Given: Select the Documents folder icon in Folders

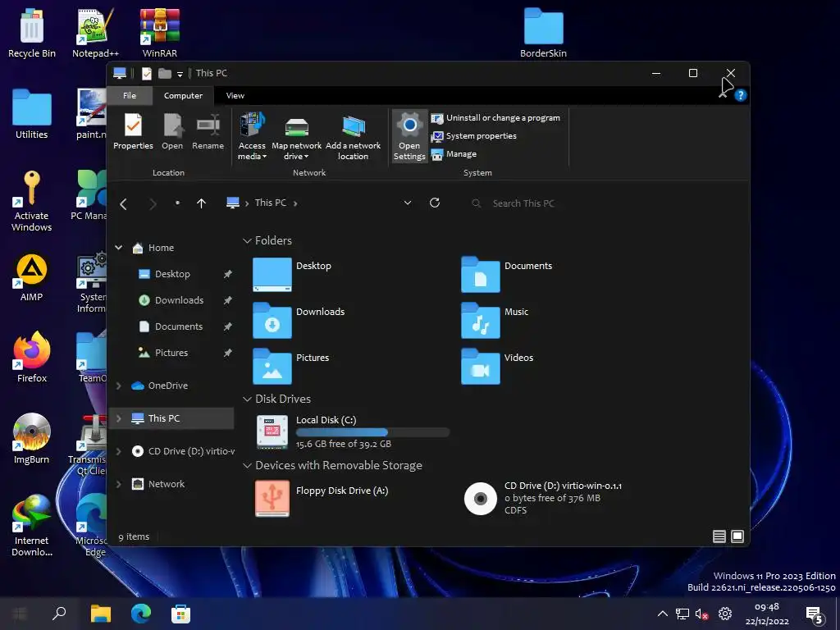Looking at the screenshot, I should tap(481, 275).
